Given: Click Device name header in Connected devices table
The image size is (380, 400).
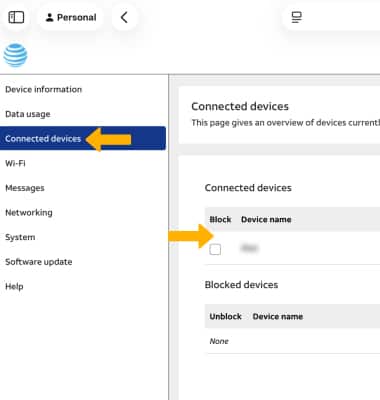Looking at the screenshot, I should coord(266,219).
